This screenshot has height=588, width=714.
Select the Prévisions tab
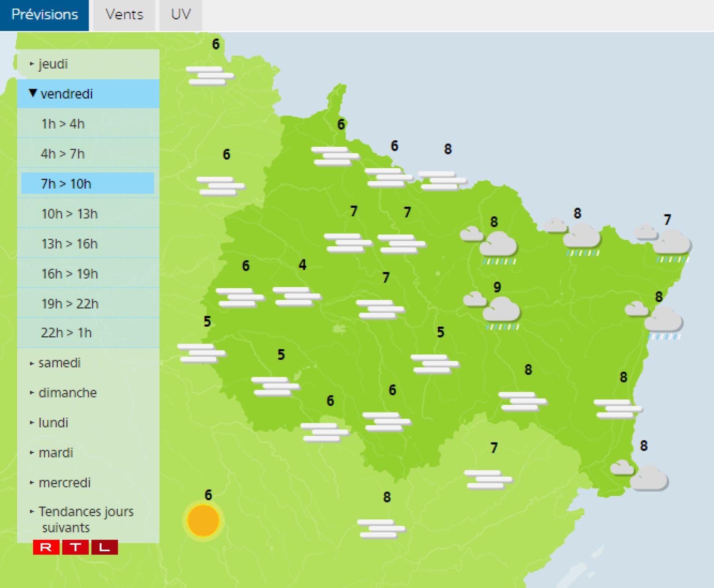click(x=45, y=15)
